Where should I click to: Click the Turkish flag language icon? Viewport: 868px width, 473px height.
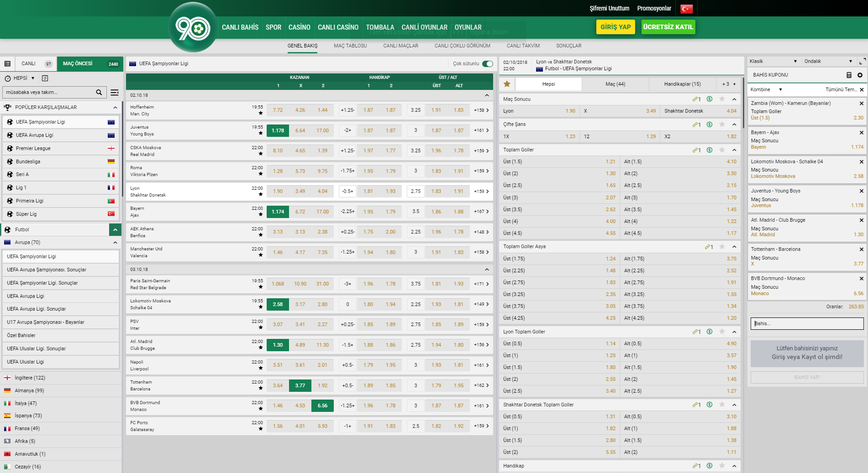point(686,9)
